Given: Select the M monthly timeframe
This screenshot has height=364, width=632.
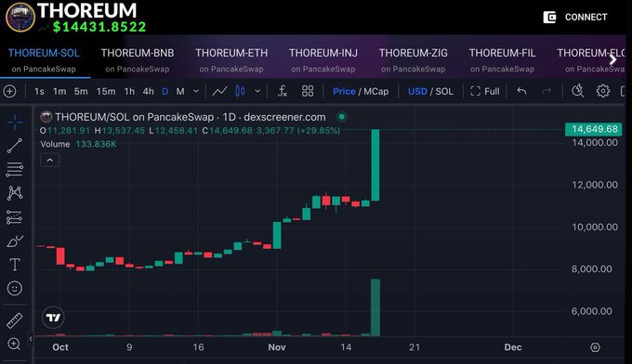Looking at the screenshot, I should [x=180, y=91].
